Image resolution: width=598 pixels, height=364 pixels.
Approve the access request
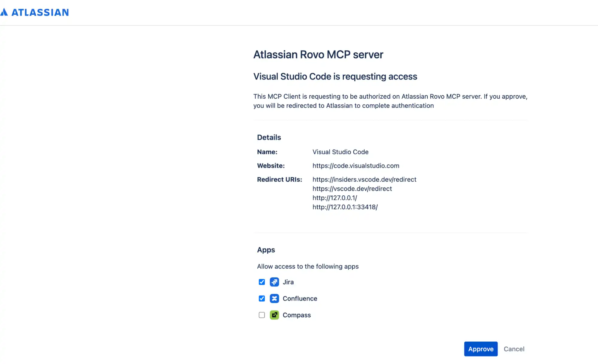(481, 349)
